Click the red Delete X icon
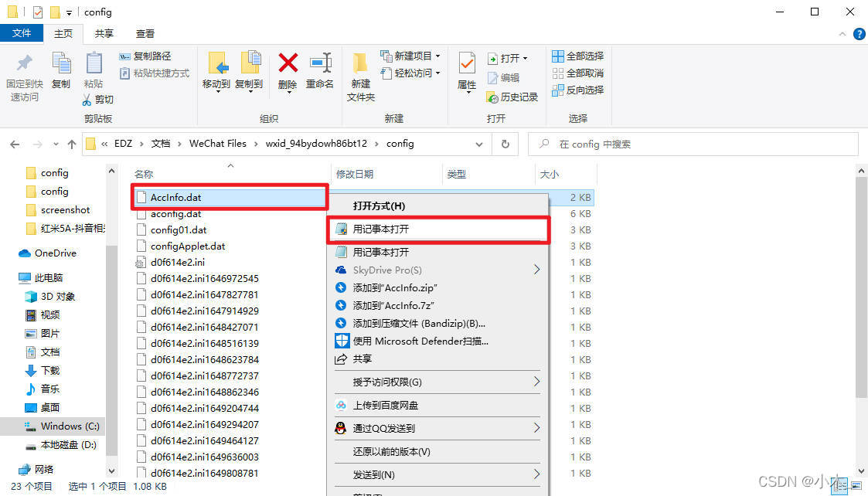This screenshot has width=868, height=496. click(288, 63)
